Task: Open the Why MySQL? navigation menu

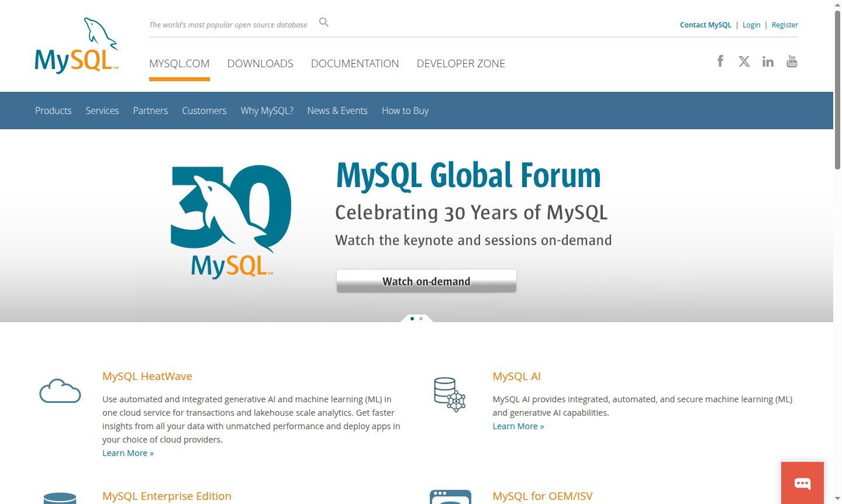Action: point(267,111)
